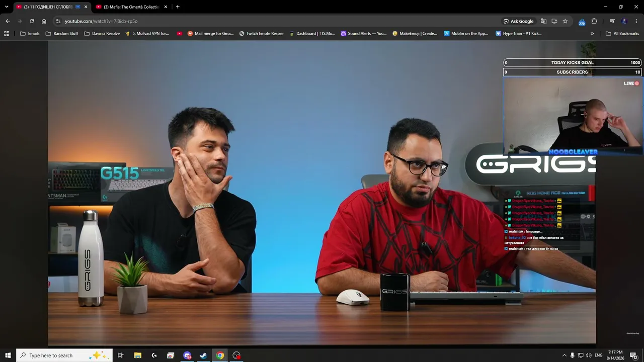The image size is (644, 362).
Task: Open the MakeEmoji bookmark
Action: 415,34
